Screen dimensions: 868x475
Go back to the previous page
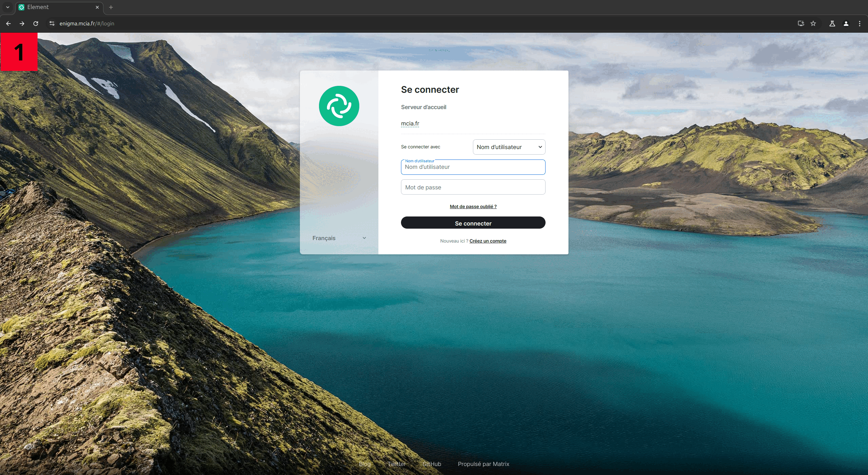click(x=8, y=24)
